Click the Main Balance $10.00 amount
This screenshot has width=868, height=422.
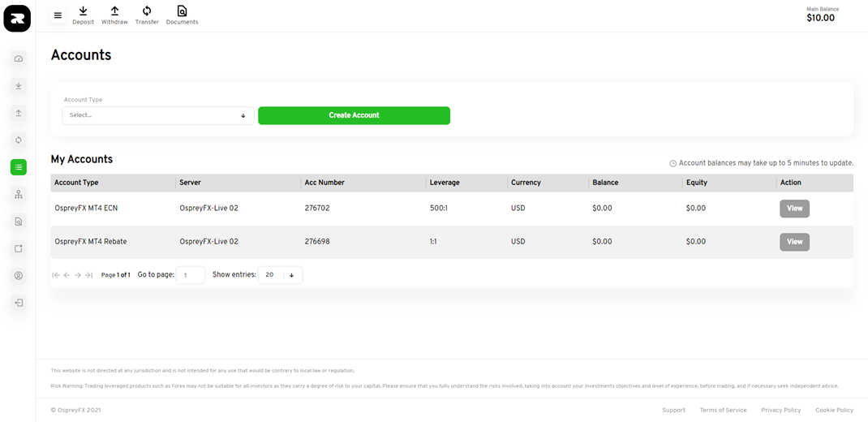point(820,19)
